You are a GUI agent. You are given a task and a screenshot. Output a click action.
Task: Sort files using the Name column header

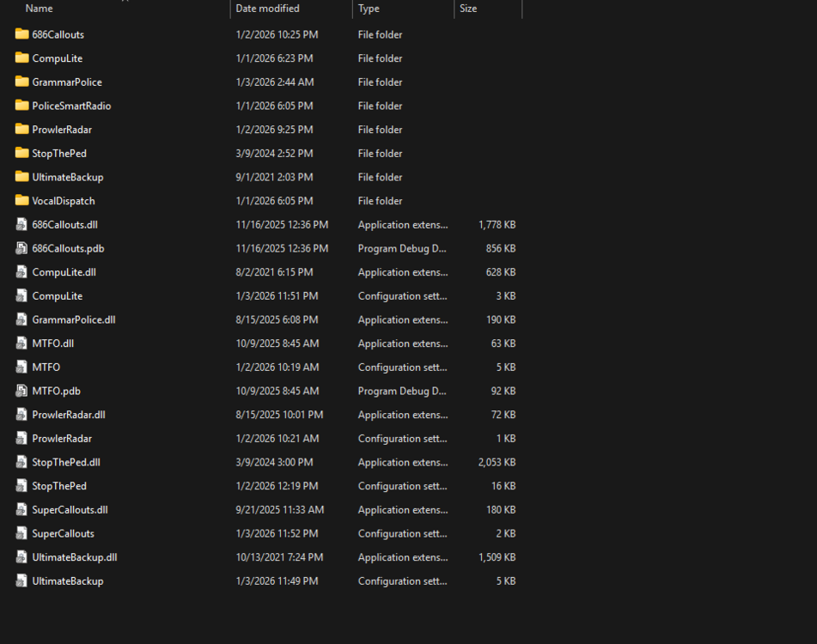point(39,8)
